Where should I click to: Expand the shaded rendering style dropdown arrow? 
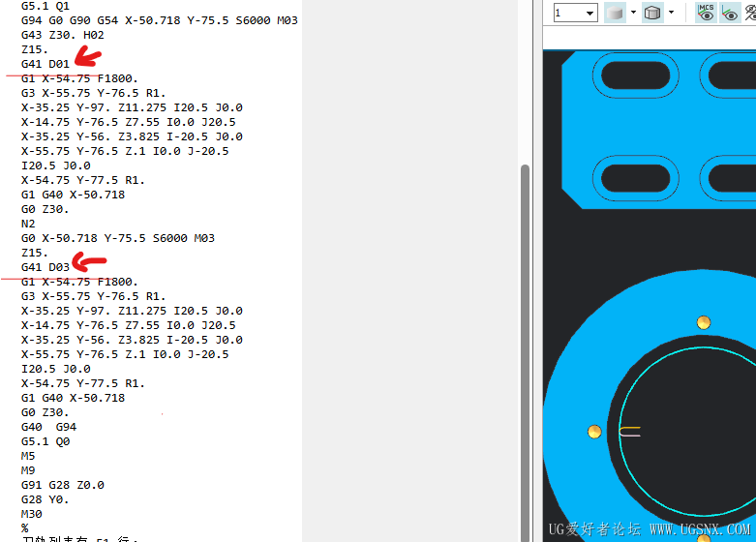633,13
